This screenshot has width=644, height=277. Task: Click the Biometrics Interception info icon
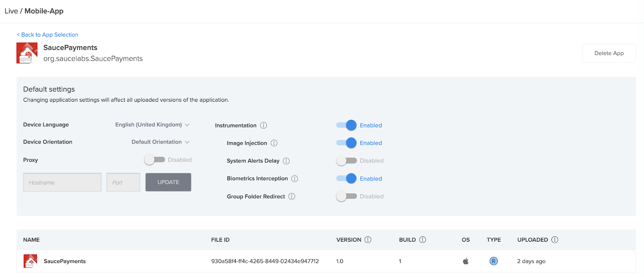click(x=295, y=179)
